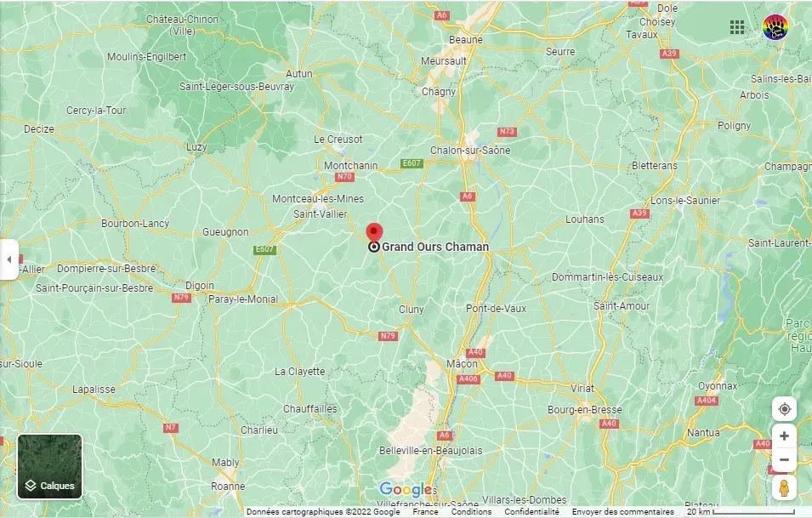Click the N79 road marker near Digoin

click(x=182, y=298)
